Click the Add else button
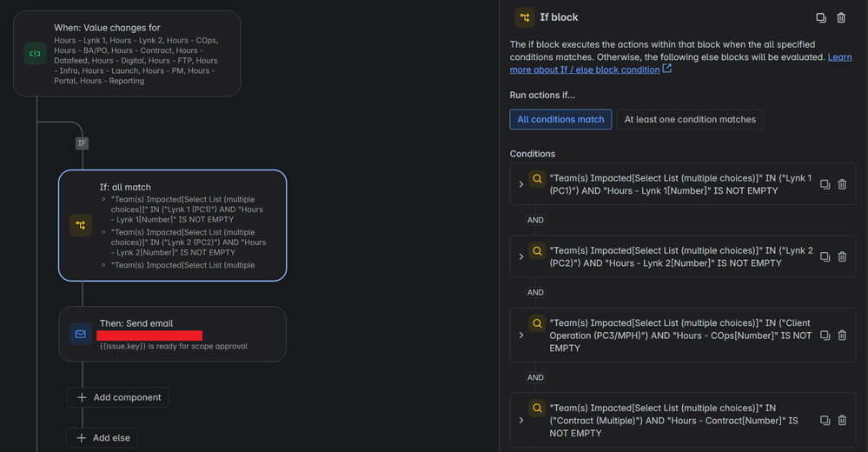 103,438
